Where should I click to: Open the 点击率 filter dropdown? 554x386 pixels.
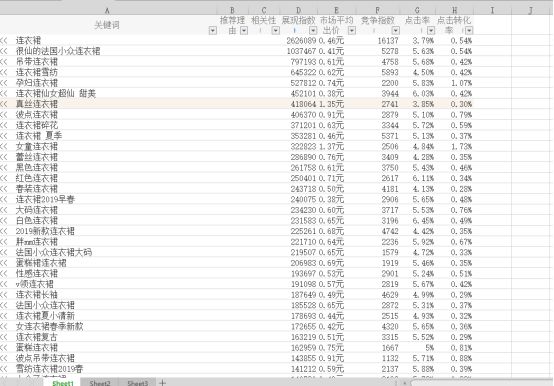tap(431, 31)
